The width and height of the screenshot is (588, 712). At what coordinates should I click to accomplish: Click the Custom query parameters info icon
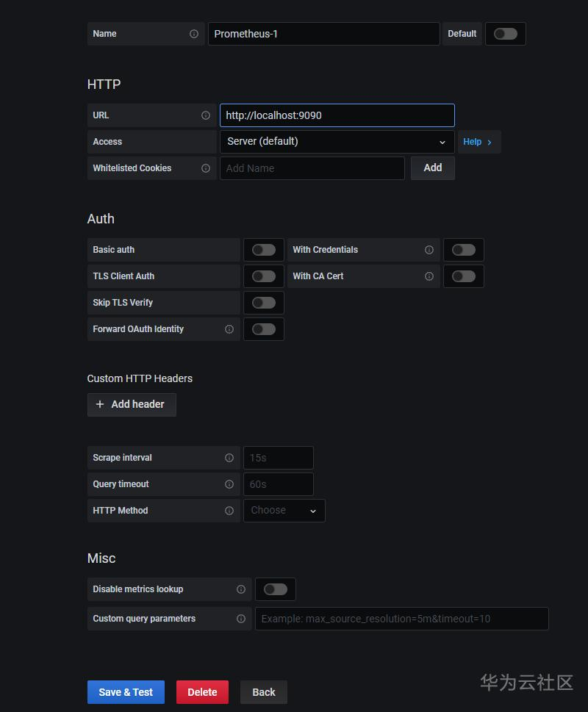pyautogui.click(x=241, y=619)
